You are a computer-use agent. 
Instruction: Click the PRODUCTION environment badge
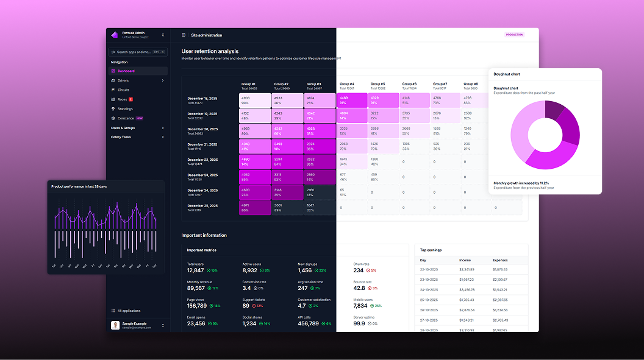[514, 35]
